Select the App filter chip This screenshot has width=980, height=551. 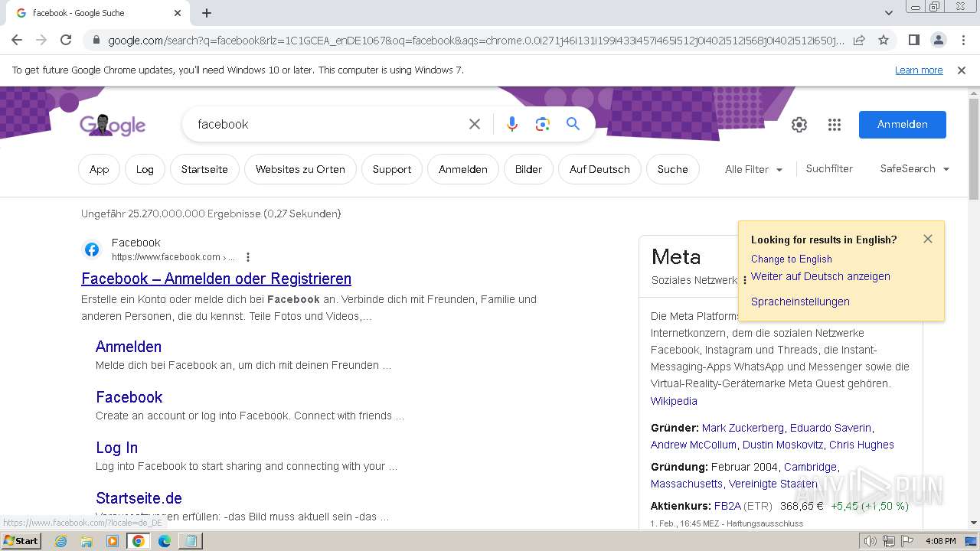[100, 169]
